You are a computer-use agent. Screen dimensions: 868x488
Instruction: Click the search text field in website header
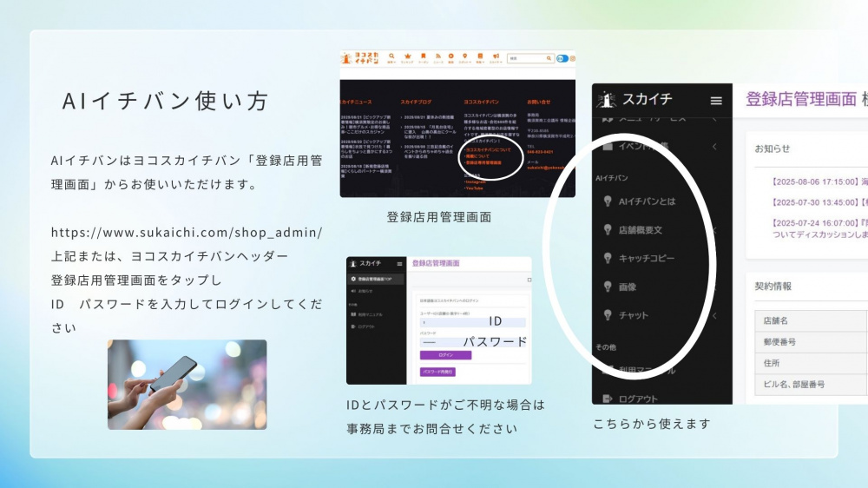[531, 58]
